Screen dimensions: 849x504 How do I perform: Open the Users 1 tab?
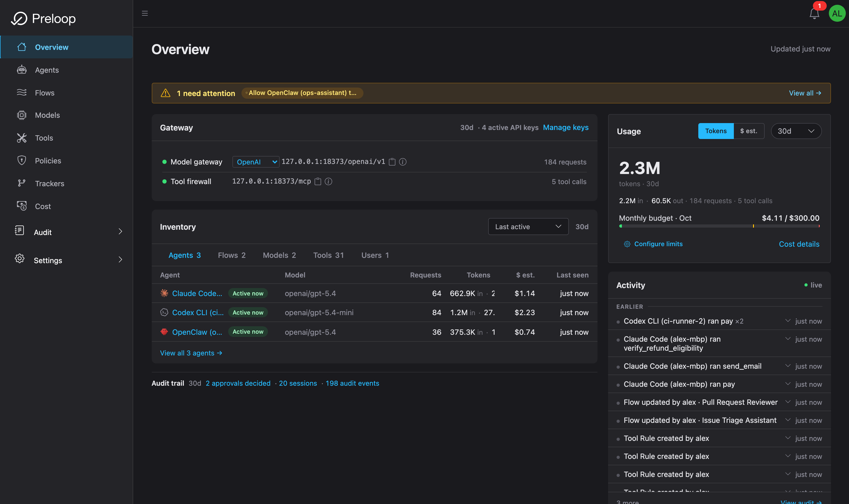click(x=375, y=255)
